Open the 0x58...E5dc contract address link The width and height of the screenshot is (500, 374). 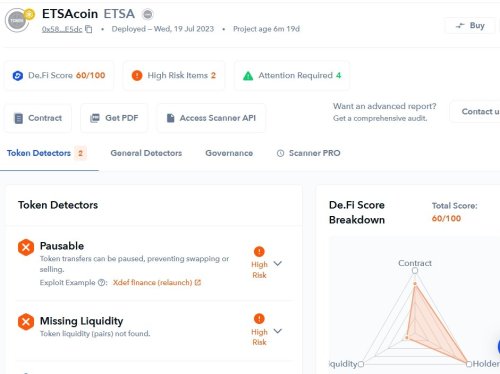pos(62,29)
